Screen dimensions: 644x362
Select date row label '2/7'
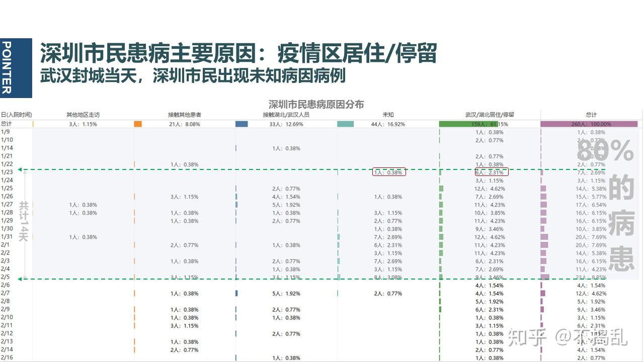(5, 293)
